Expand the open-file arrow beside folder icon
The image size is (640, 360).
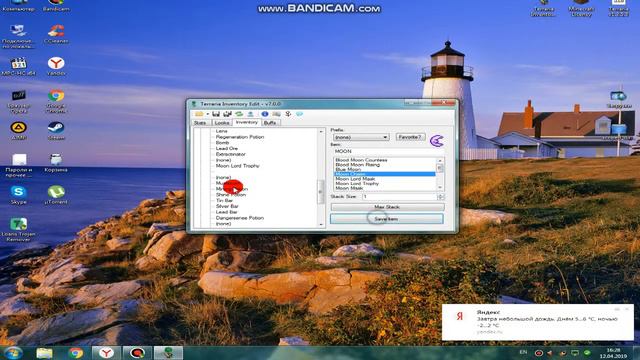pyautogui.click(x=207, y=114)
